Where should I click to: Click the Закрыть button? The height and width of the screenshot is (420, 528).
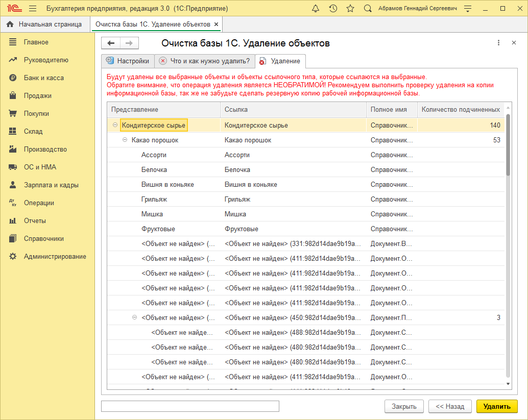404,406
